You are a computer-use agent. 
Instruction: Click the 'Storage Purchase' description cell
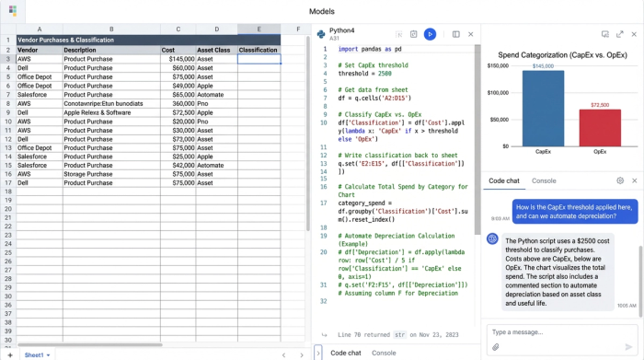point(111,174)
